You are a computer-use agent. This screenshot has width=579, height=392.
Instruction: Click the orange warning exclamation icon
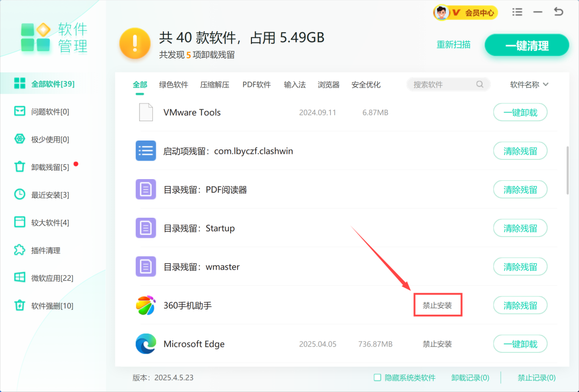[x=135, y=43]
